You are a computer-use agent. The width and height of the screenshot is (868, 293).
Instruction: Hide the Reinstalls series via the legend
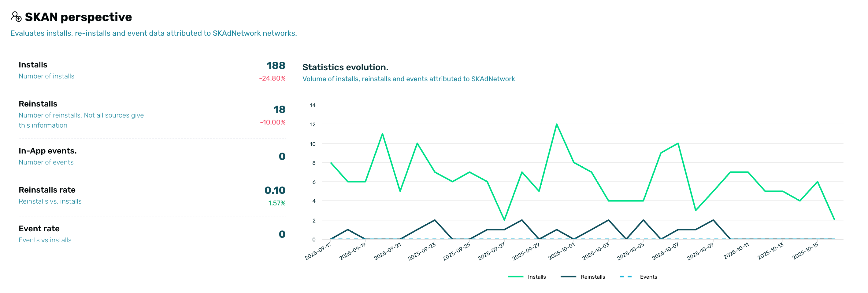[x=592, y=277]
